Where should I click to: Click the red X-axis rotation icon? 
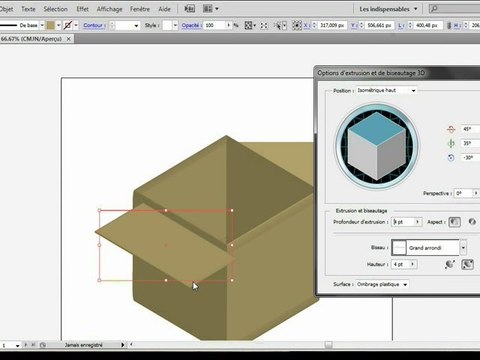coord(451,129)
